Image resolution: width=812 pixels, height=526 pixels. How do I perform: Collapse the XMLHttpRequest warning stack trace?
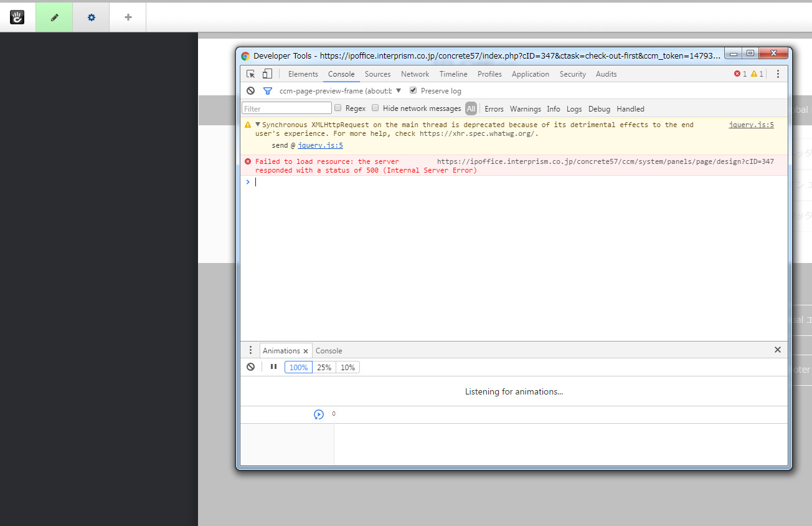[258, 125]
